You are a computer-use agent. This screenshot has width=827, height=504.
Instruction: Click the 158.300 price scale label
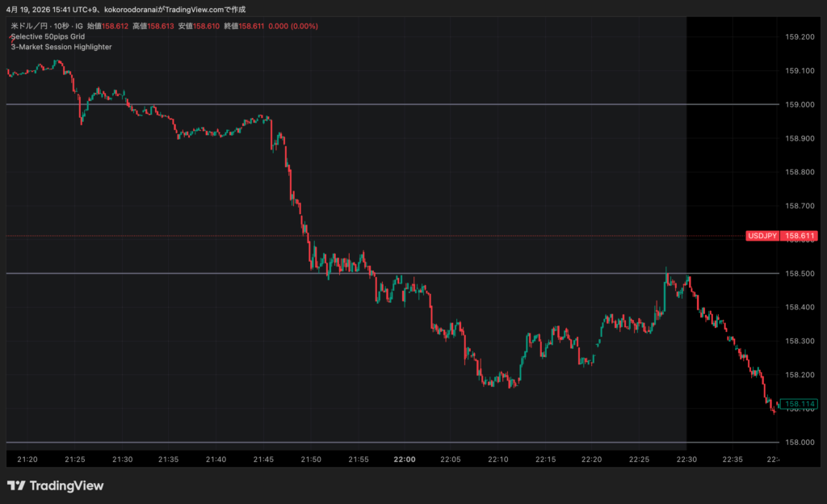coord(800,341)
